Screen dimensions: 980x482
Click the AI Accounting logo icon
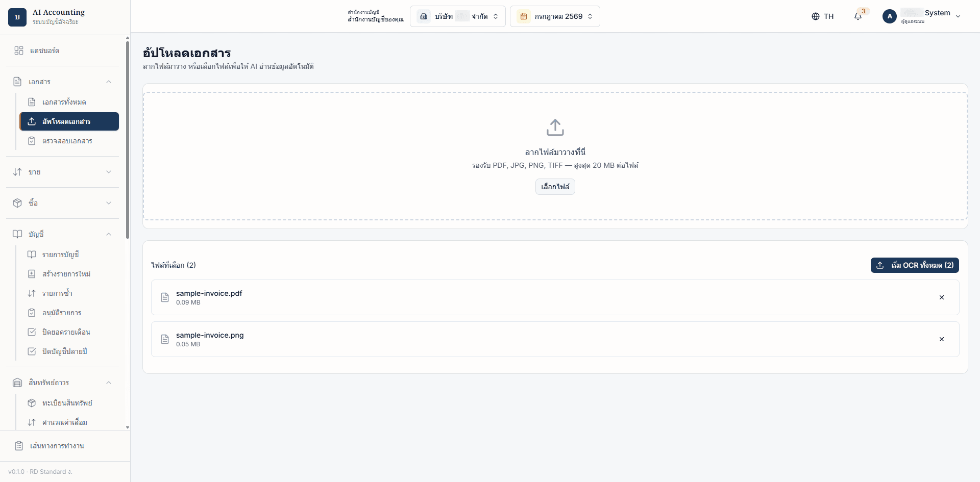pyautogui.click(x=17, y=17)
